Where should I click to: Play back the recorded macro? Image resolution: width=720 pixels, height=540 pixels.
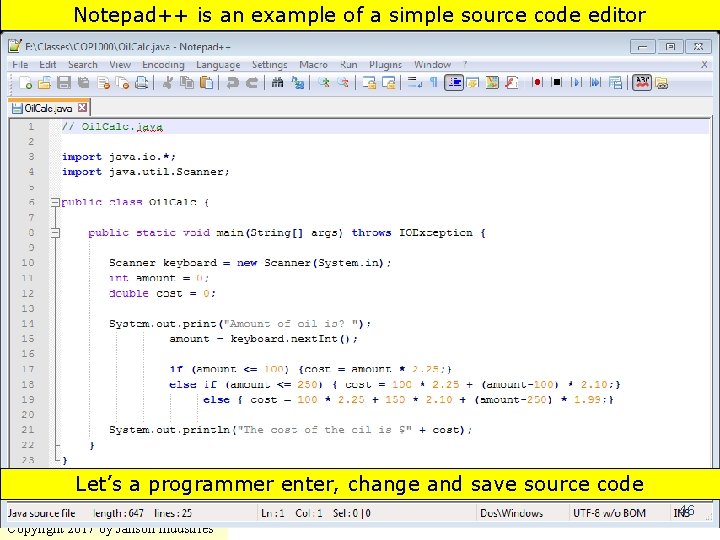point(575,83)
